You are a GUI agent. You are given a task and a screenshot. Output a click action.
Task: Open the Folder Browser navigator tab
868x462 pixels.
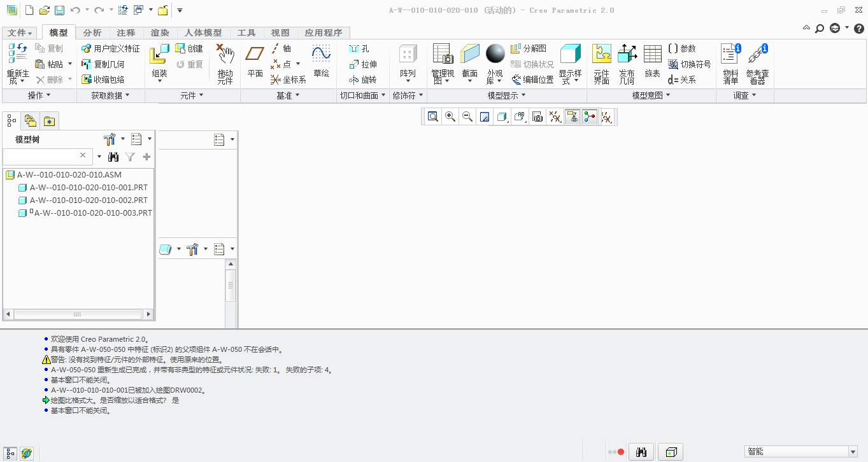tap(30, 121)
